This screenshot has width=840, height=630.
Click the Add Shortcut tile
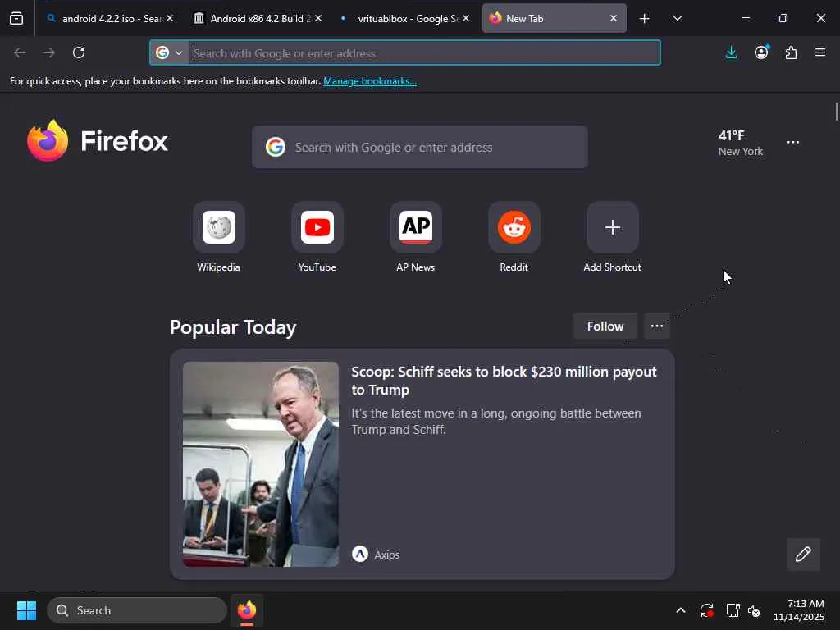(612, 237)
